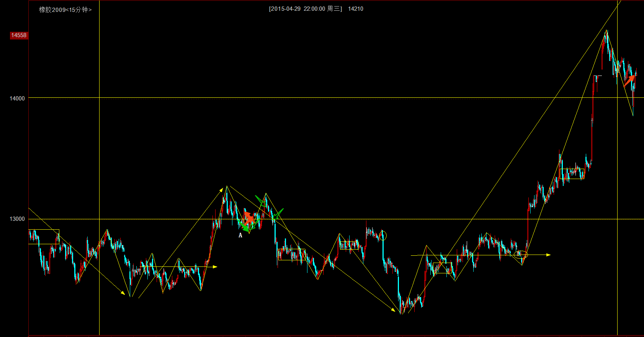The image size is (644, 337).
Task: Click the orange arrow above label A
Action: (248, 217)
